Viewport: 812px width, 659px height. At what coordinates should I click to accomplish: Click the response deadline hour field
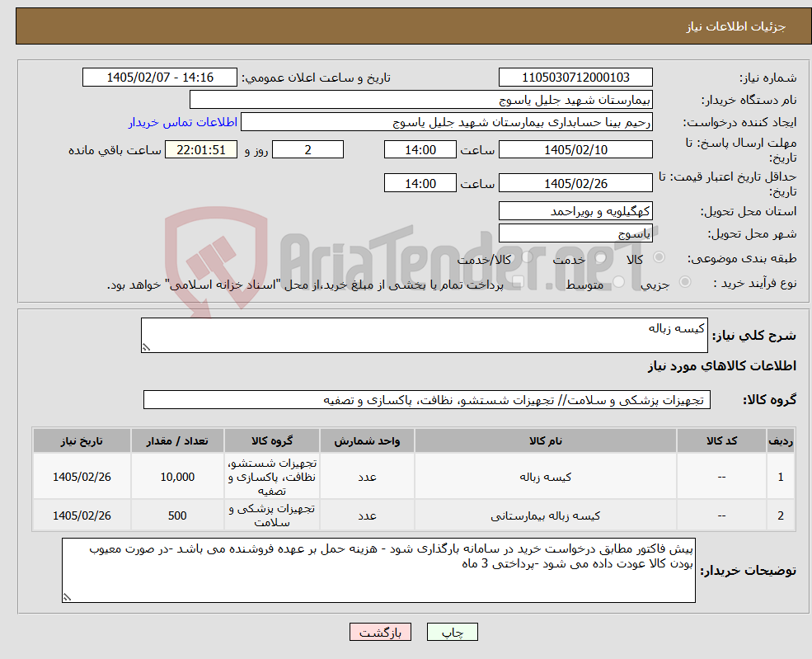pyautogui.click(x=420, y=150)
